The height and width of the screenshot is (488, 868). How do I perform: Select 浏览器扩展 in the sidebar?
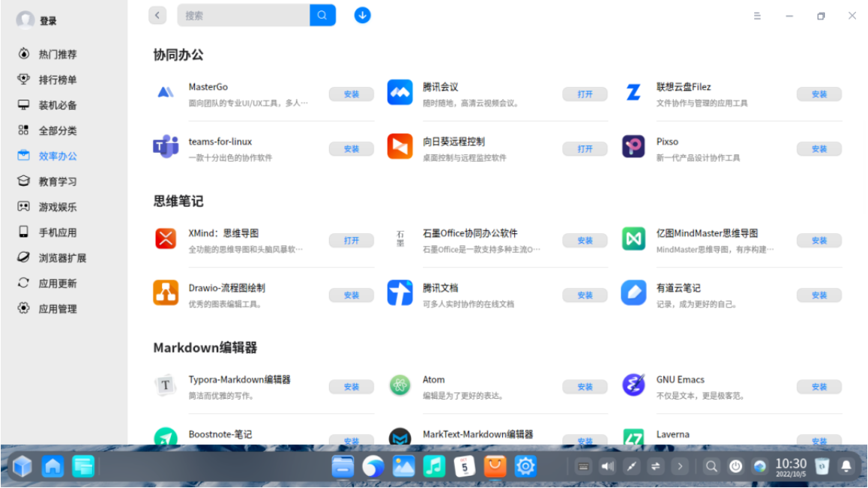pyautogui.click(x=62, y=258)
